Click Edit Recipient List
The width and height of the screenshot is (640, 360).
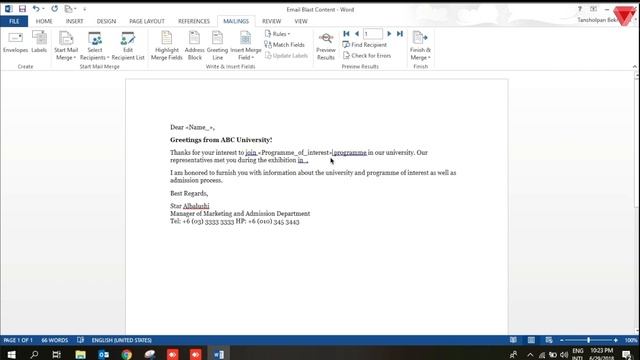(x=128, y=46)
